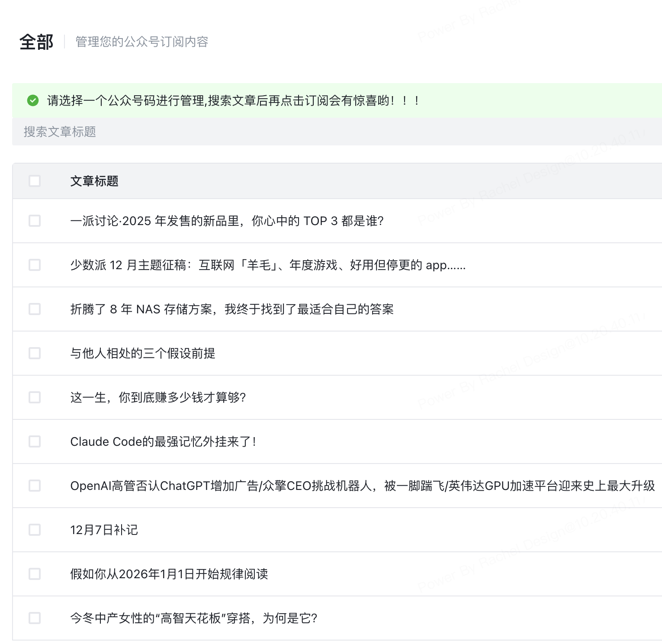Check the box for the TOP 3 discussion article
Image resolution: width=662 pixels, height=644 pixels.
pos(35,221)
